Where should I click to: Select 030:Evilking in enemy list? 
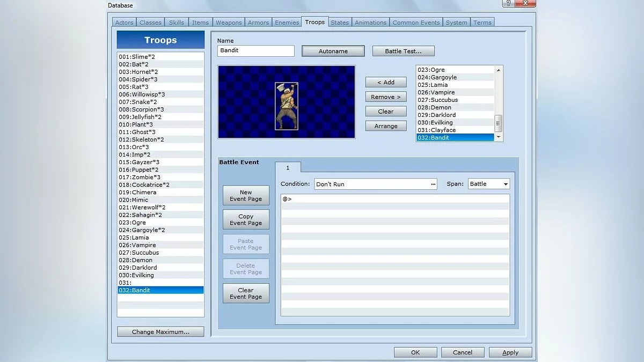[455, 122]
